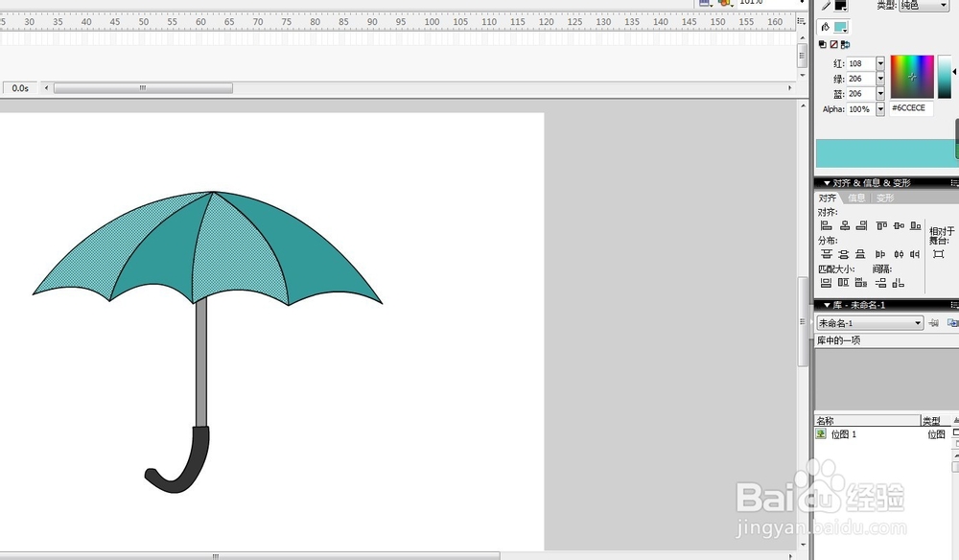The width and height of the screenshot is (959, 560).
Task: Toggle the 相对于舞台 (to stage) button
Action: click(938, 254)
